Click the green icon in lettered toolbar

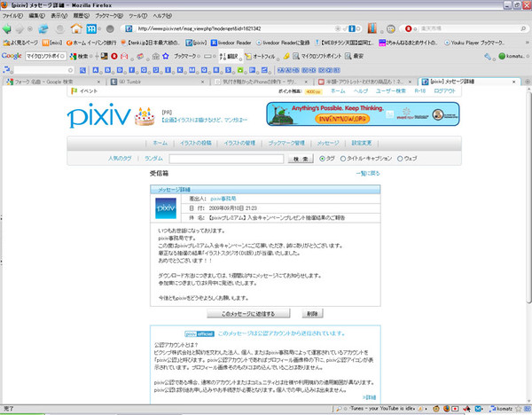240,70
